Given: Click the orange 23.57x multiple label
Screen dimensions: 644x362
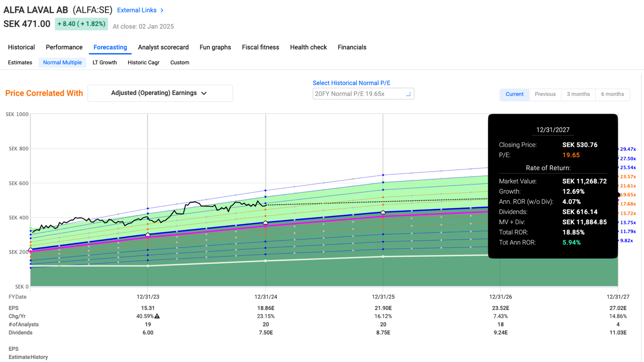Looking at the screenshot, I should click(628, 177).
